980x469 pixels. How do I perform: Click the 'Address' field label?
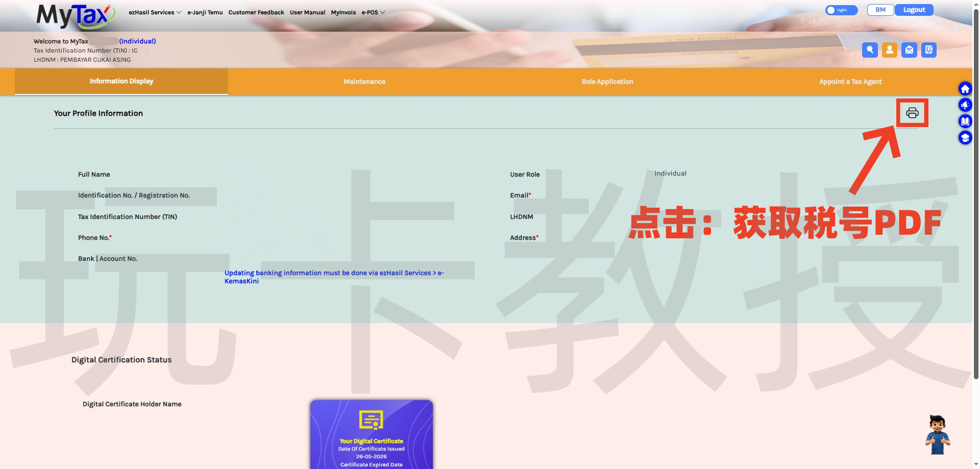pyautogui.click(x=524, y=238)
